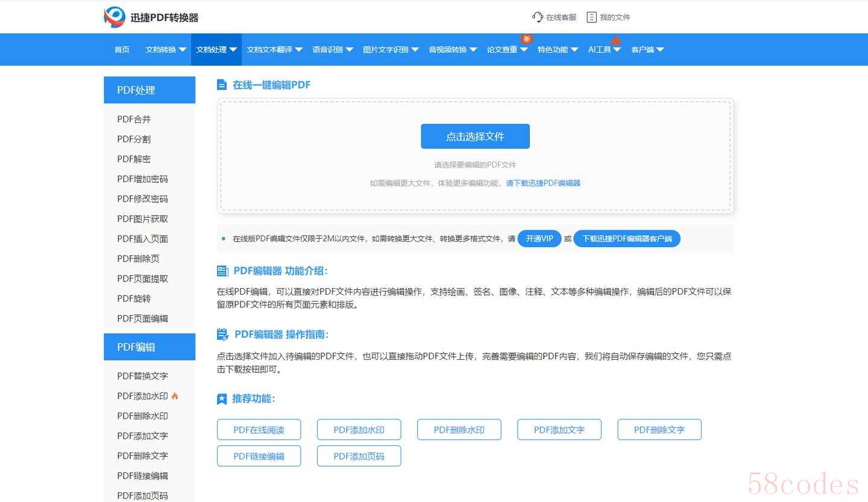Click the 开通VIP button
868x502 pixels.
539,239
